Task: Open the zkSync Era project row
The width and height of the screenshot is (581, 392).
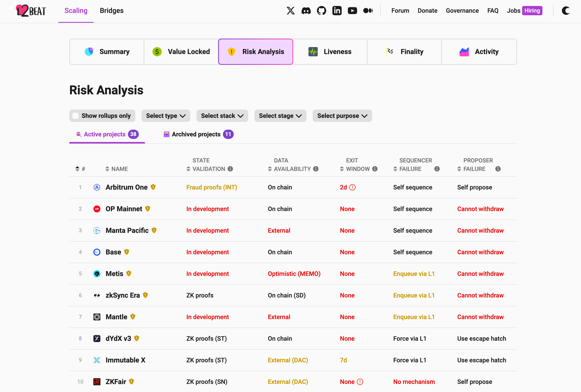Action: [293, 295]
